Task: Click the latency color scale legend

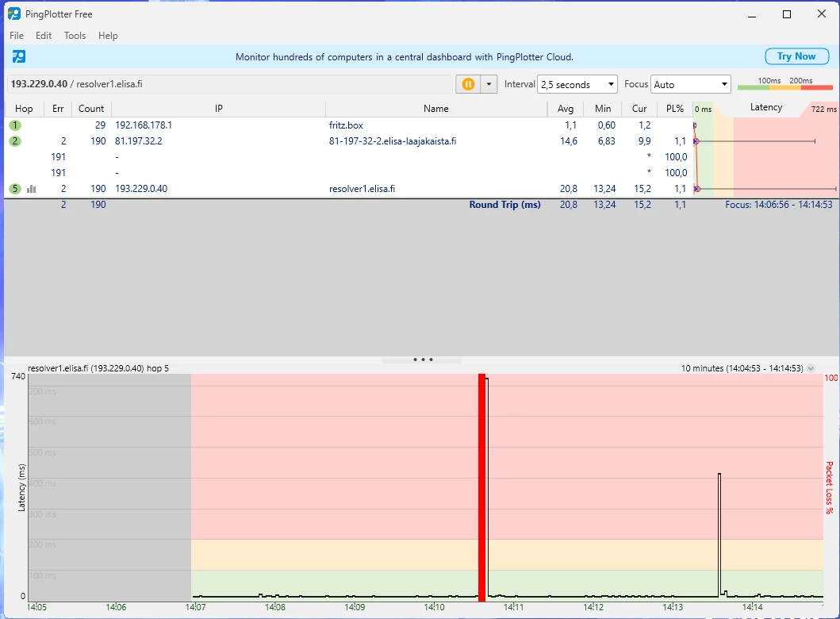Action: [x=784, y=83]
